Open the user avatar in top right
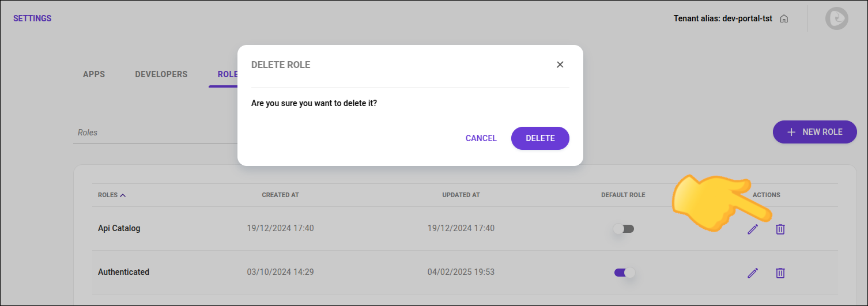The width and height of the screenshot is (868, 306). [836, 18]
